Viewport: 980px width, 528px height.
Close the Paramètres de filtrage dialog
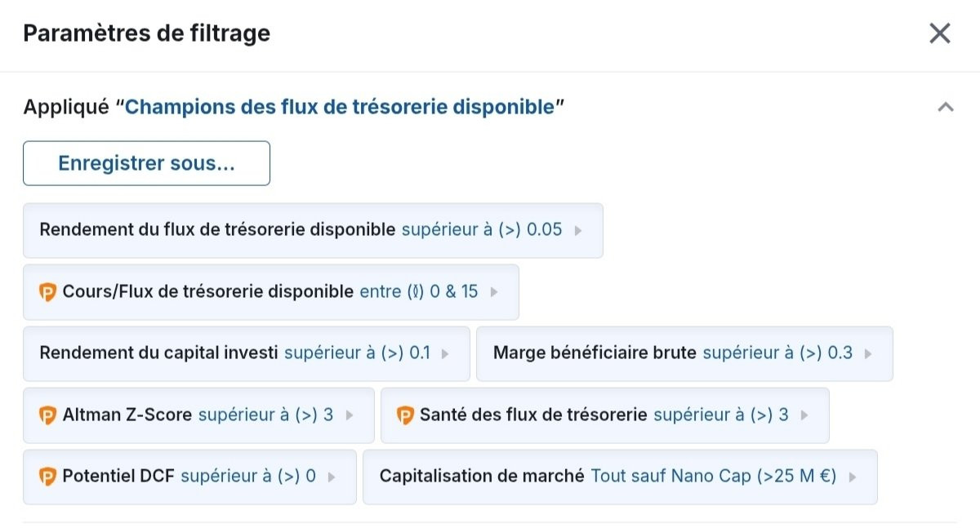[940, 33]
